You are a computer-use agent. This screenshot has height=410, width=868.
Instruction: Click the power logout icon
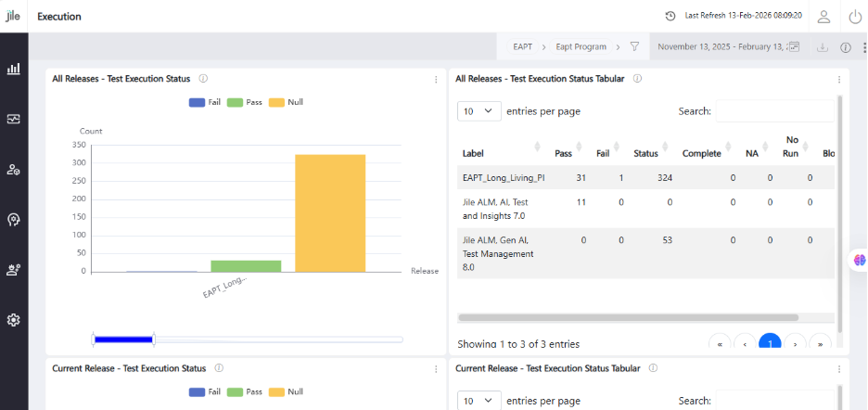pyautogui.click(x=855, y=16)
